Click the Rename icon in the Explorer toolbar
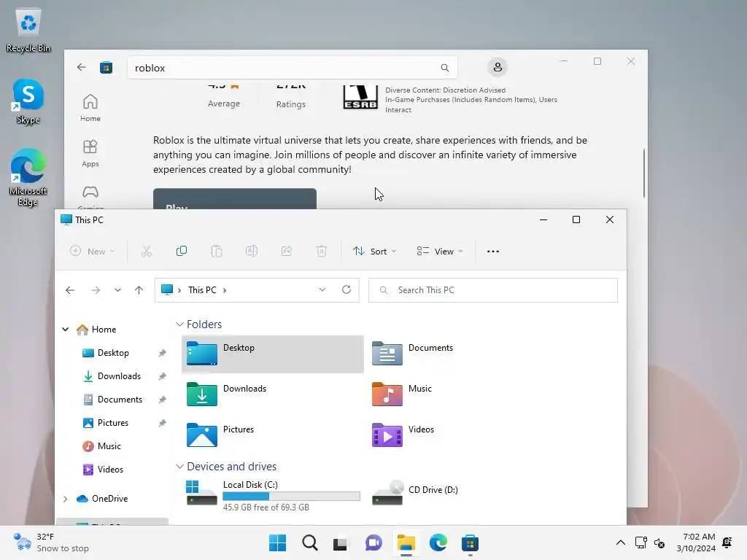This screenshot has height=560, width=747. point(252,251)
